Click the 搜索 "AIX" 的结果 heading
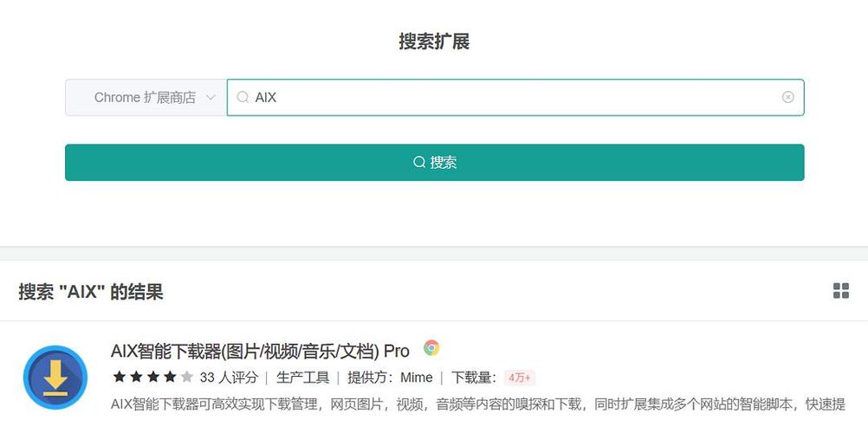 (x=91, y=292)
